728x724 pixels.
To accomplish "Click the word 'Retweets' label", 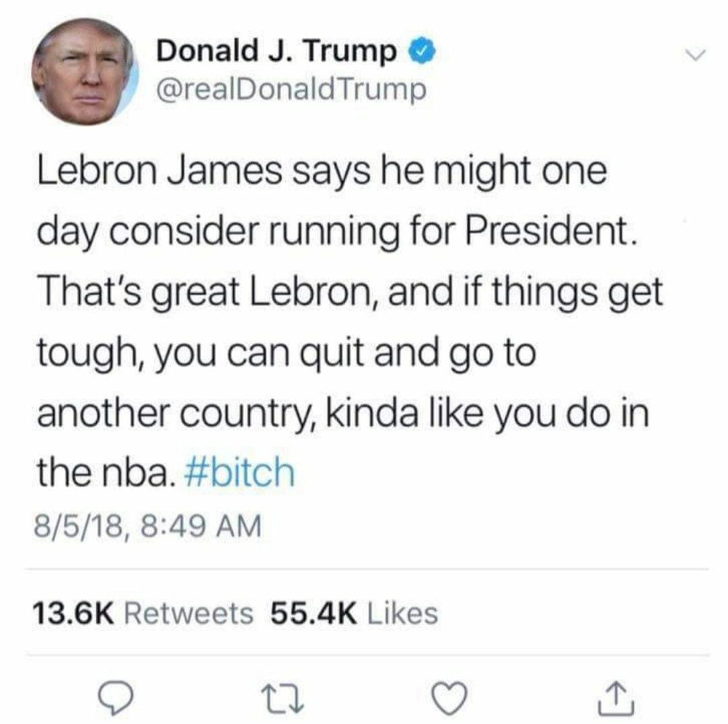I will tap(189, 613).
